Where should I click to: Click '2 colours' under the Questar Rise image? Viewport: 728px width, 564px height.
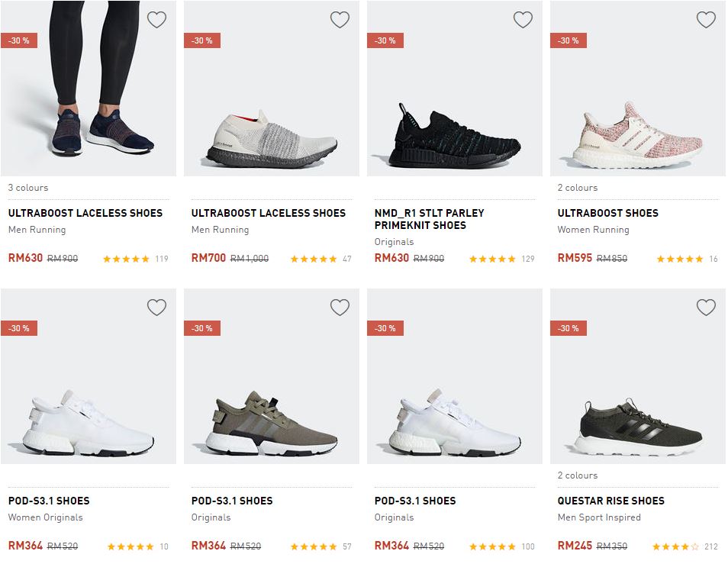point(578,475)
